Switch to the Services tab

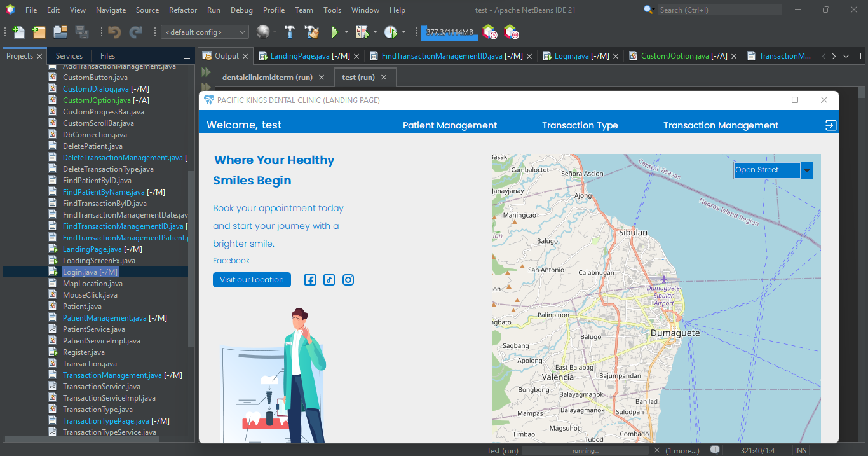[x=69, y=56]
